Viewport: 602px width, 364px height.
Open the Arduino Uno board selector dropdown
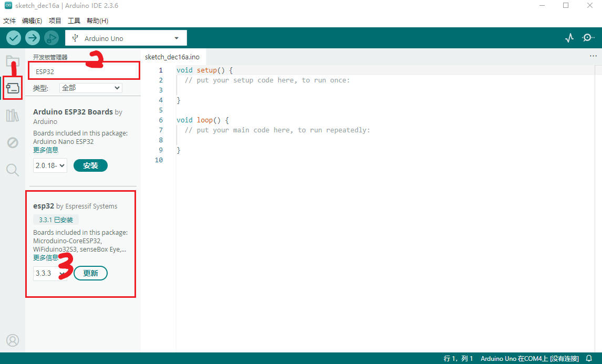pyautogui.click(x=126, y=37)
